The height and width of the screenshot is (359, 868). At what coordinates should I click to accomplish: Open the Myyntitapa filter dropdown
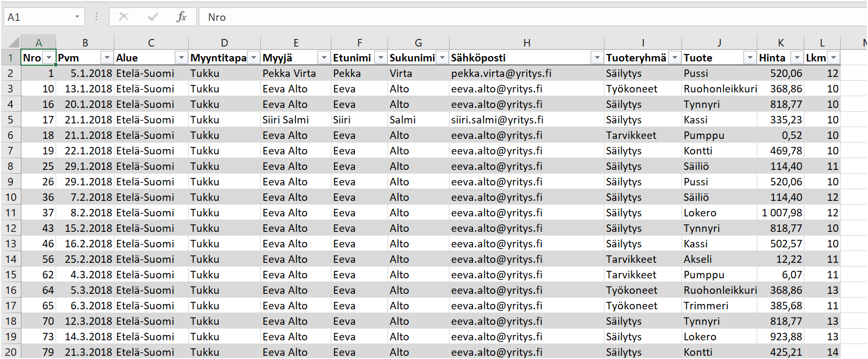pyautogui.click(x=254, y=58)
